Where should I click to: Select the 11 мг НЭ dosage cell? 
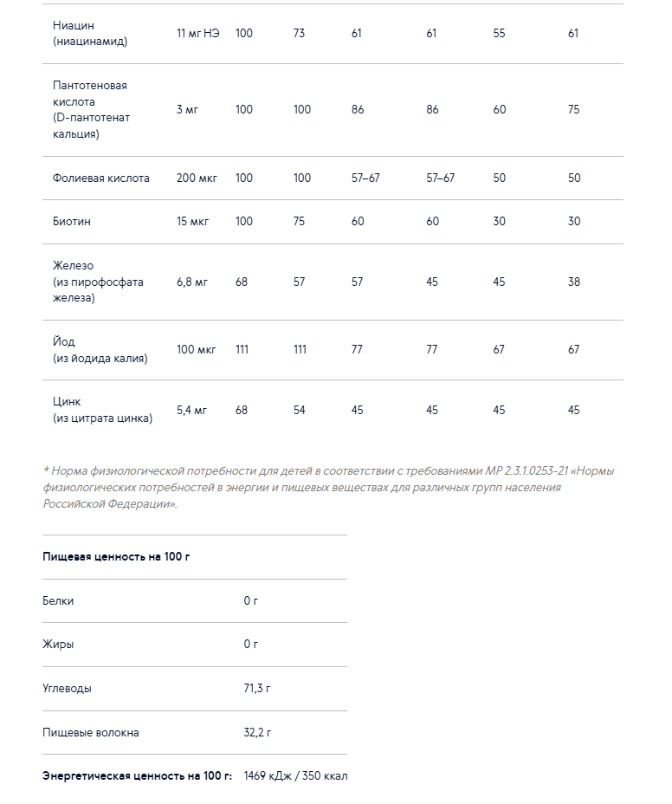point(197,33)
